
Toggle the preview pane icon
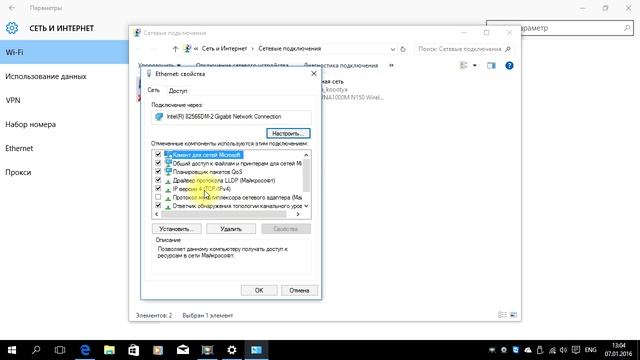(491, 66)
